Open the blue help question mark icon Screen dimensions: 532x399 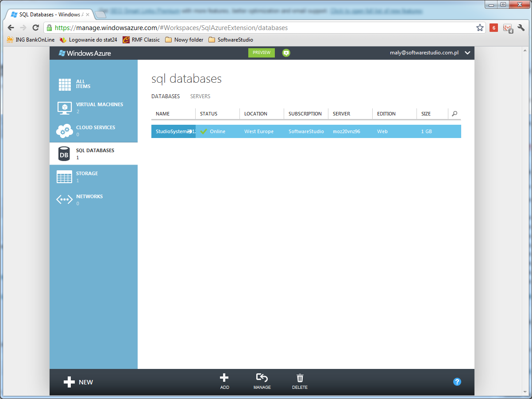(x=457, y=382)
